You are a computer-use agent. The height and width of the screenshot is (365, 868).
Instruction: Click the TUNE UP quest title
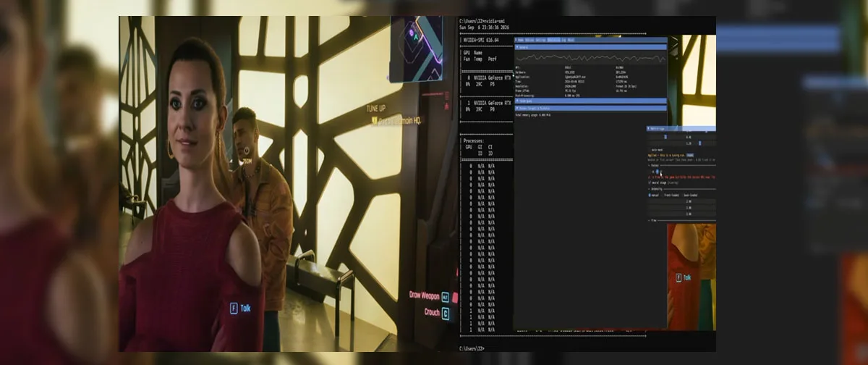[x=376, y=109]
